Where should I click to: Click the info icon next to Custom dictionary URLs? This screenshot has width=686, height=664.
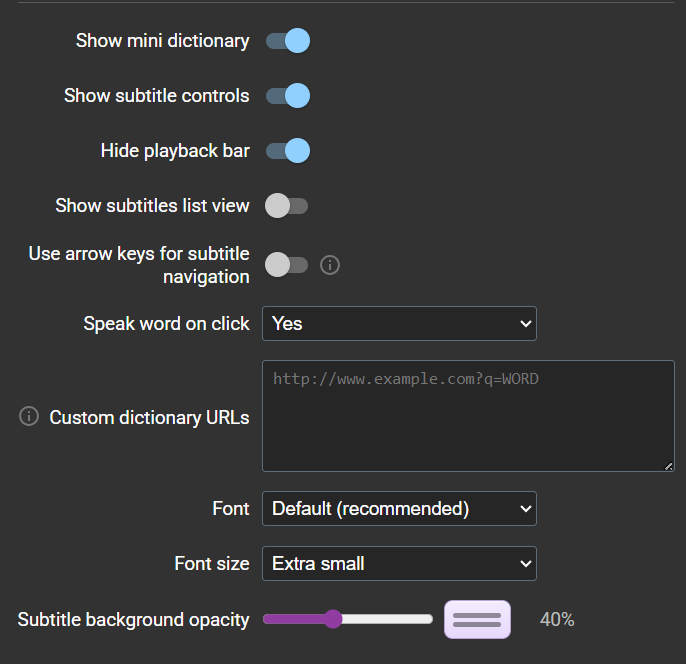pos(29,416)
